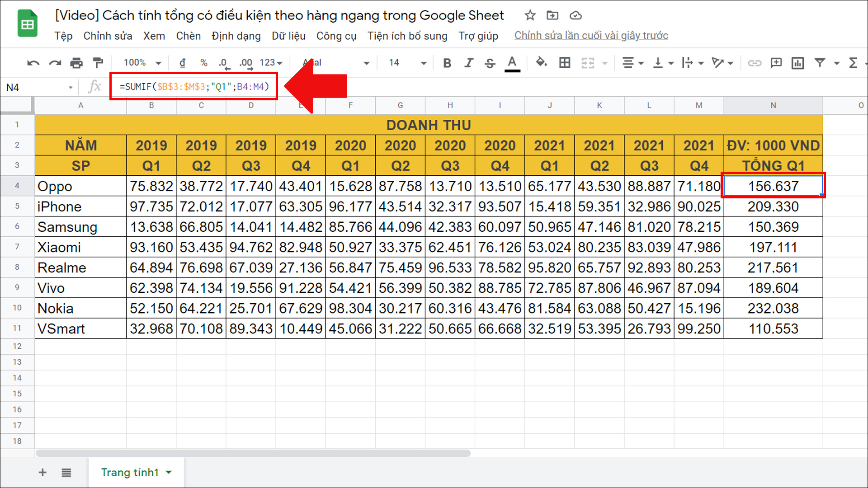The height and width of the screenshot is (488, 868).
Task: Open the Định dạng menu
Action: [x=236, y=36]
